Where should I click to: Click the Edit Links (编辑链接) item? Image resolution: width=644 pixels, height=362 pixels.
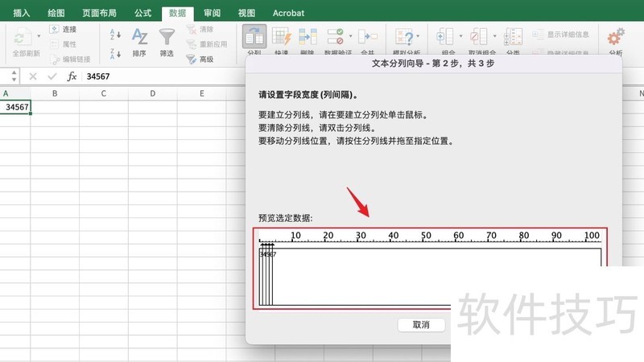pyautogui.click(x=70, y=59)
